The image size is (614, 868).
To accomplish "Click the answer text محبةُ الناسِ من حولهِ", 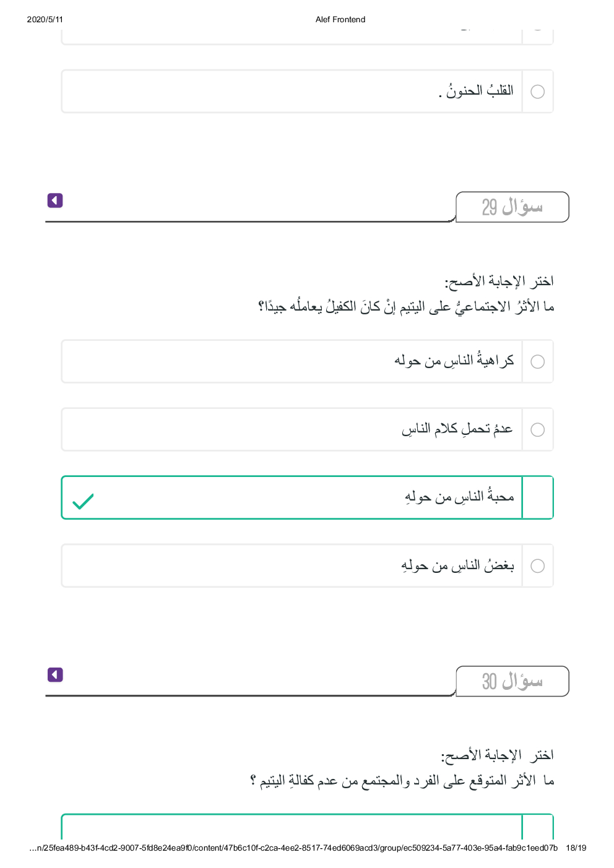I will [459, 497].
